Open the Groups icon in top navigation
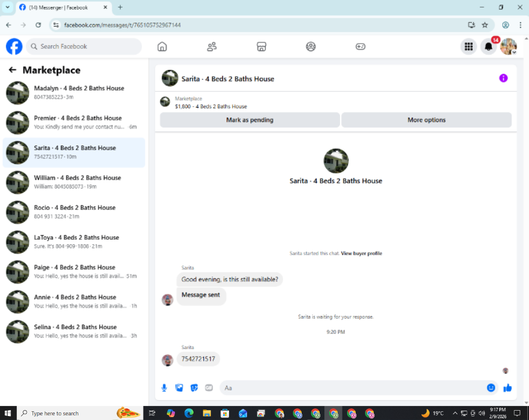The height and width of the screenshot is (420, 529). (311, 47)
